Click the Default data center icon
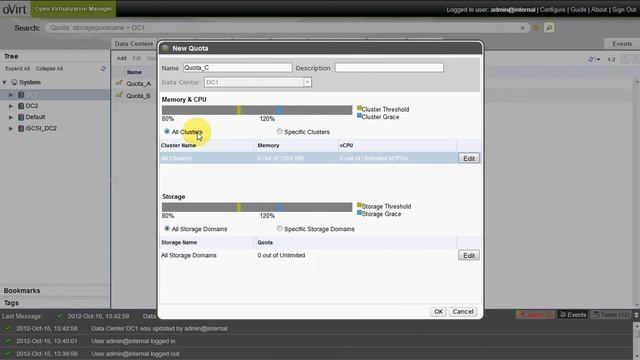 pyautogui.click(x=21, y=117)
